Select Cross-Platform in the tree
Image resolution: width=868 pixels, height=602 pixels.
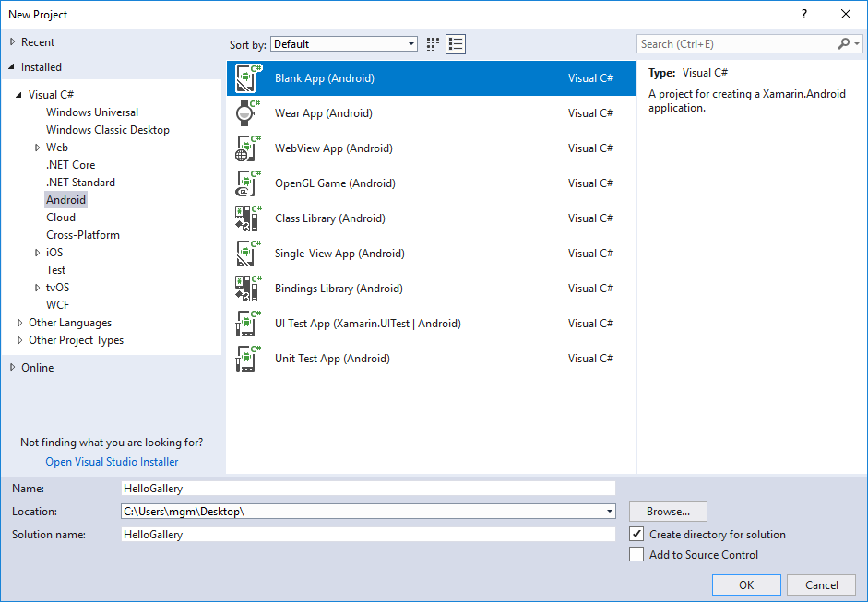click(83, 235)
